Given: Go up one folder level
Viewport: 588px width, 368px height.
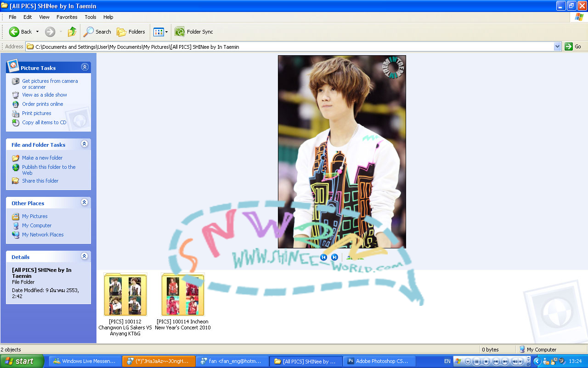Looking at the screenshot, I should [x=72, y=32].
